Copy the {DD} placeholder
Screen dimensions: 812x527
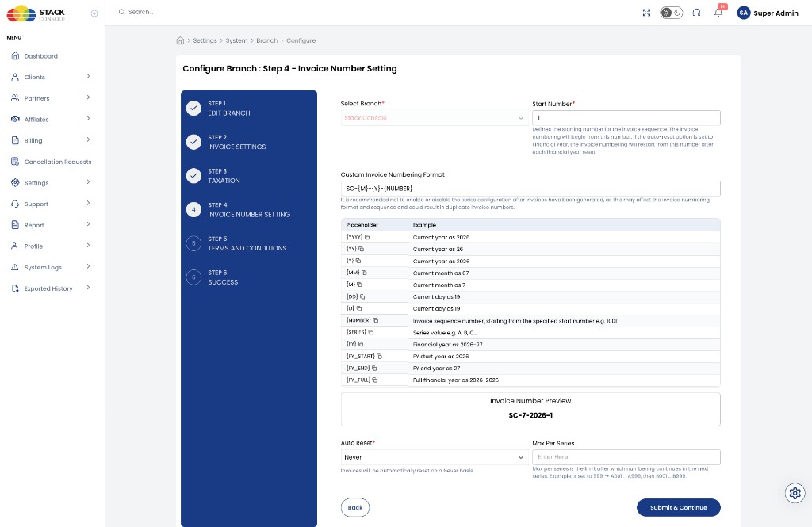362,296
